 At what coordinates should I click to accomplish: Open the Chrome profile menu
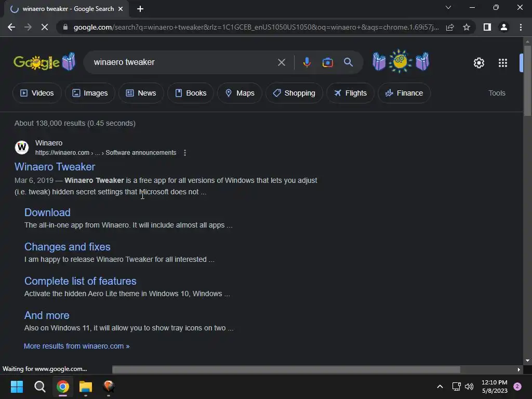point(504,27)
